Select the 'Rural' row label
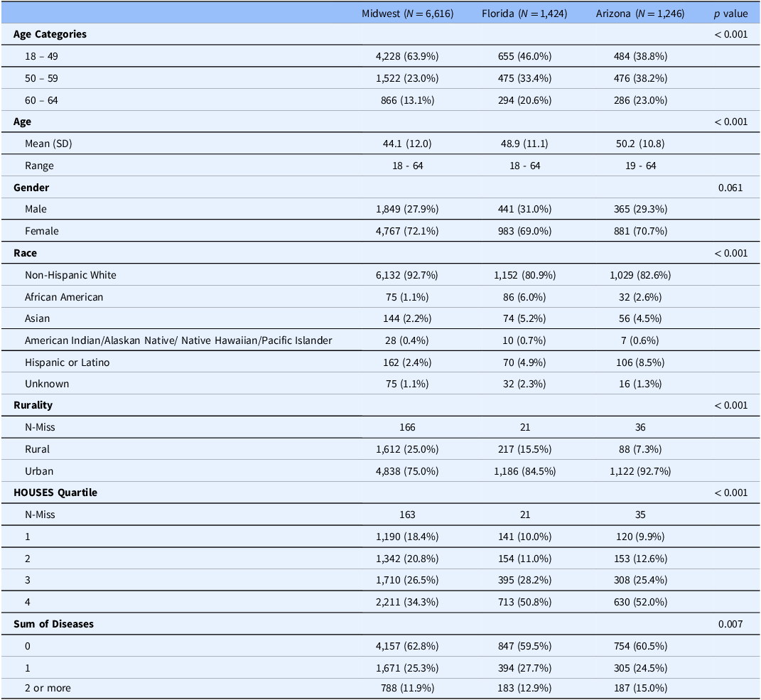 [x=38, y=449]
